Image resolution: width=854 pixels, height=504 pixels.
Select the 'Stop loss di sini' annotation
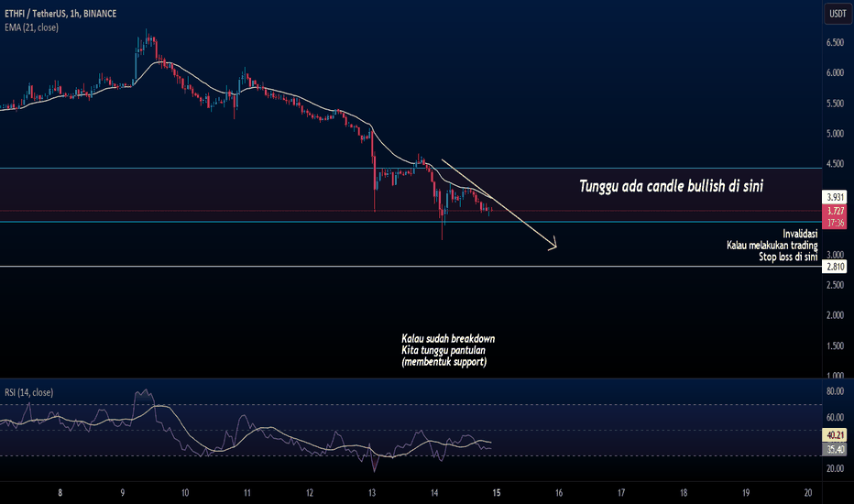coord(788,257)
